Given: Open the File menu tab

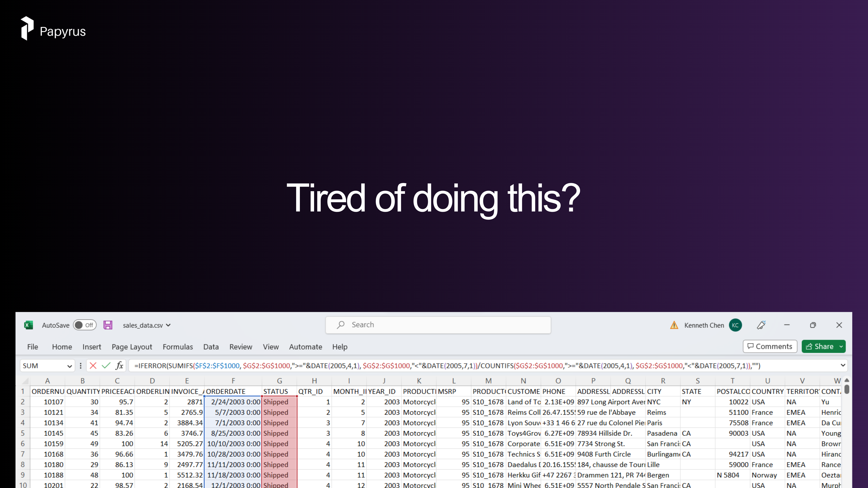Looking at the screenshot, I should [33, 347].
